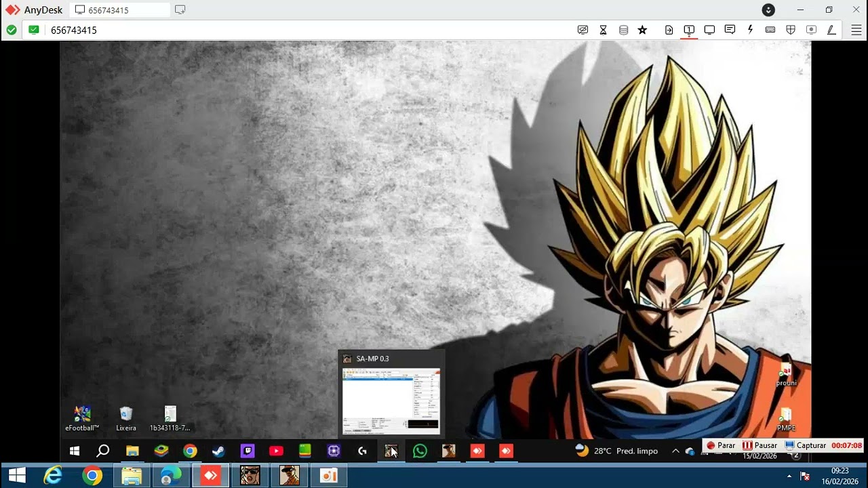Open Chrome on the local taskbar
The height and width of the screenshot is (488, 868).
pyautogui.click(x=92, y=476)
